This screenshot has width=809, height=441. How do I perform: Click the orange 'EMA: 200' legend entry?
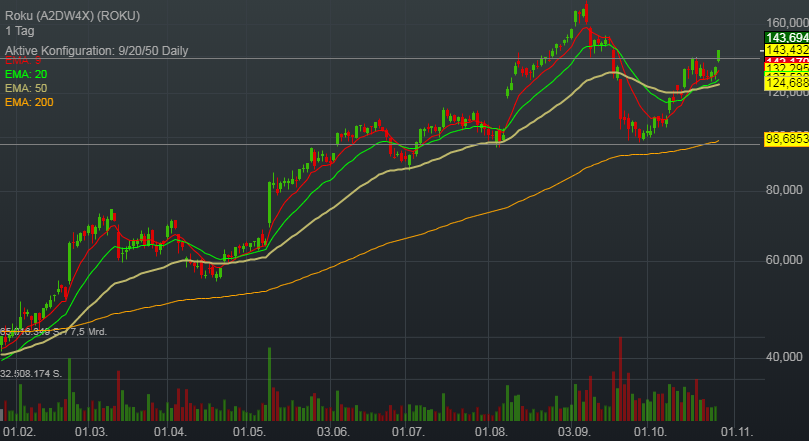[29, 102]
